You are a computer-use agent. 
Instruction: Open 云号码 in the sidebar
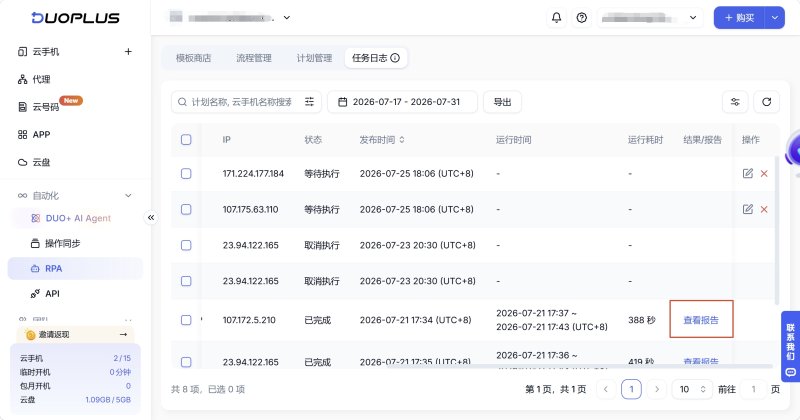tap(46, 107)
